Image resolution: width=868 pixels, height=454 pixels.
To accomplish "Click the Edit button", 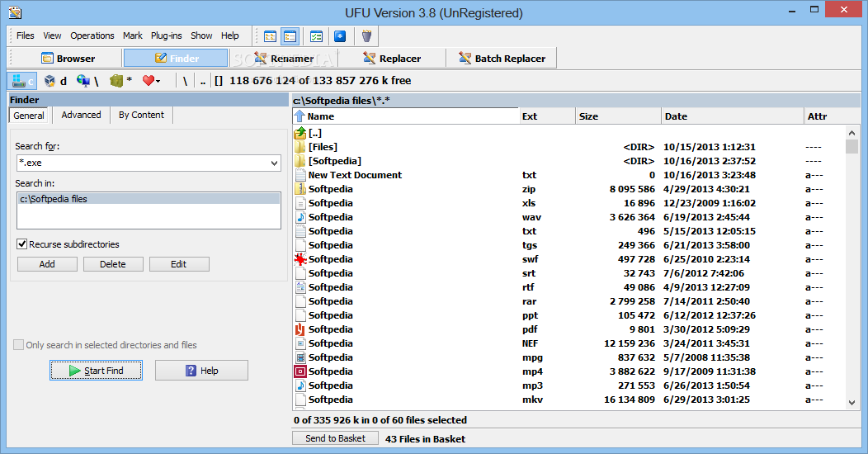I will (x=179, y=264).
